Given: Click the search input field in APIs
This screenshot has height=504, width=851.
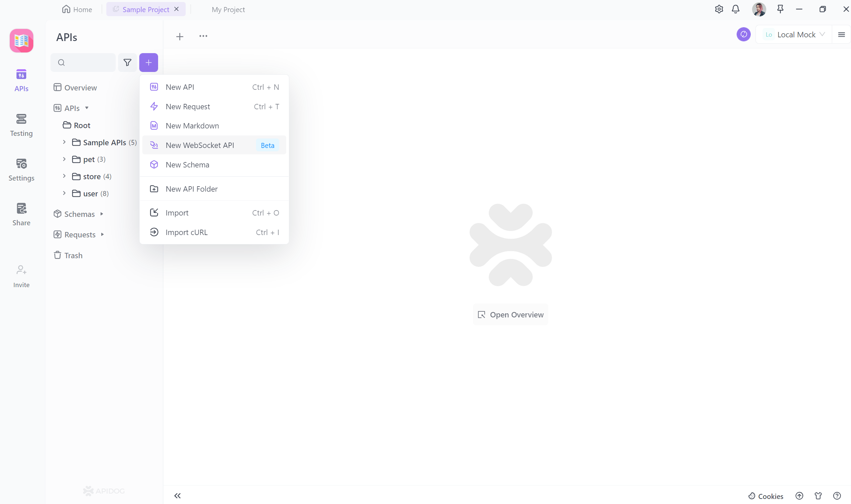Looking at the screenshot, I should point(83,63).
